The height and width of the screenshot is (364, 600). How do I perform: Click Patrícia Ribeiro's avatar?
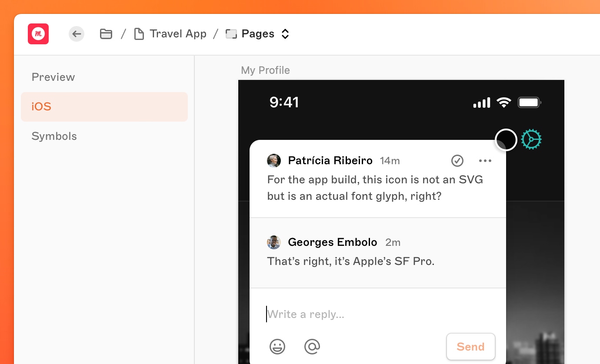[x=274, y=161]
